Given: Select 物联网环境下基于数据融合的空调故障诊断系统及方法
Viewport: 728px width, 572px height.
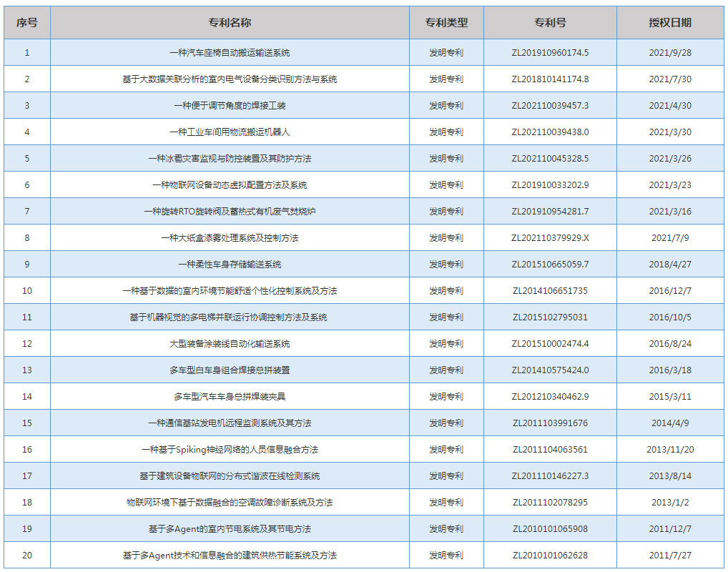Looking at the screenshot, I should click(x=230, y=503).
